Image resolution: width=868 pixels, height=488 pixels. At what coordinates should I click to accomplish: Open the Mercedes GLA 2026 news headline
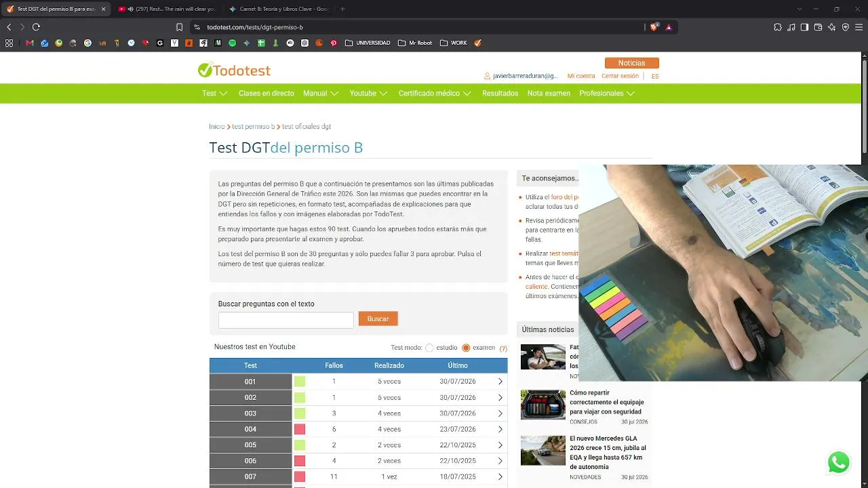tap(608, 453)
